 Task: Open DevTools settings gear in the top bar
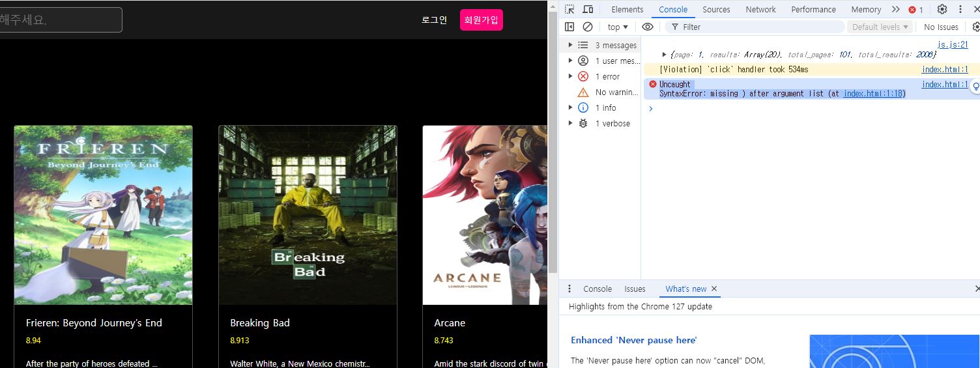point(942,9)
